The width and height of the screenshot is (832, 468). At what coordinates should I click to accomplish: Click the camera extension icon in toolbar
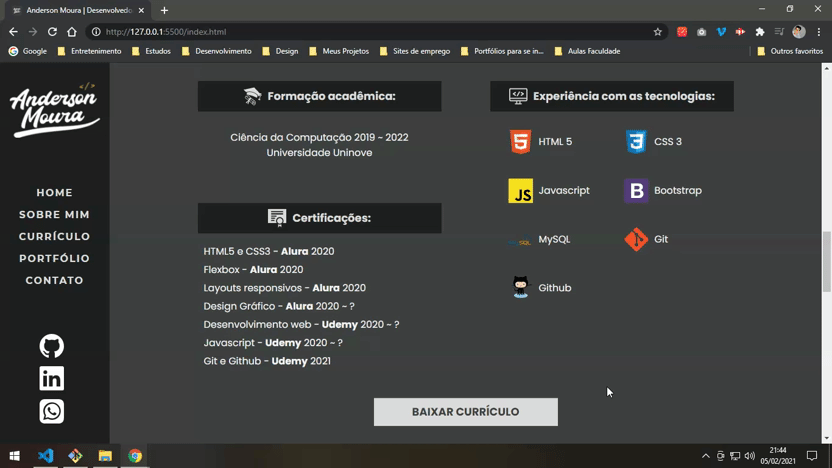(x=701, y=32)
